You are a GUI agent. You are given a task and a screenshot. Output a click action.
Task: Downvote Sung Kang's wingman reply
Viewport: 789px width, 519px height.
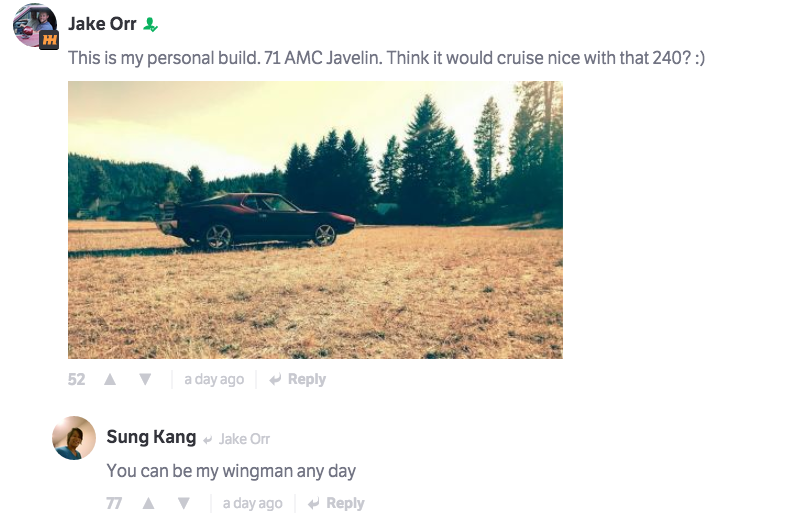184,504
